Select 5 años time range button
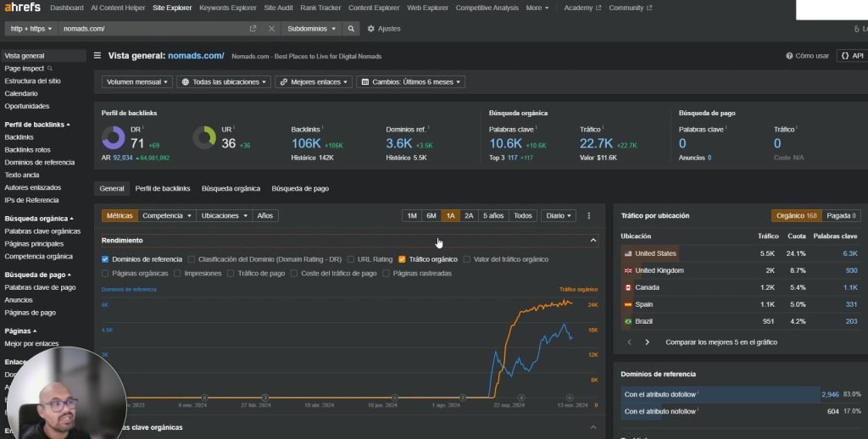Image resolution: width=868 pixels, height=439 pixels. pyautogui.click(x=493, y=215)
